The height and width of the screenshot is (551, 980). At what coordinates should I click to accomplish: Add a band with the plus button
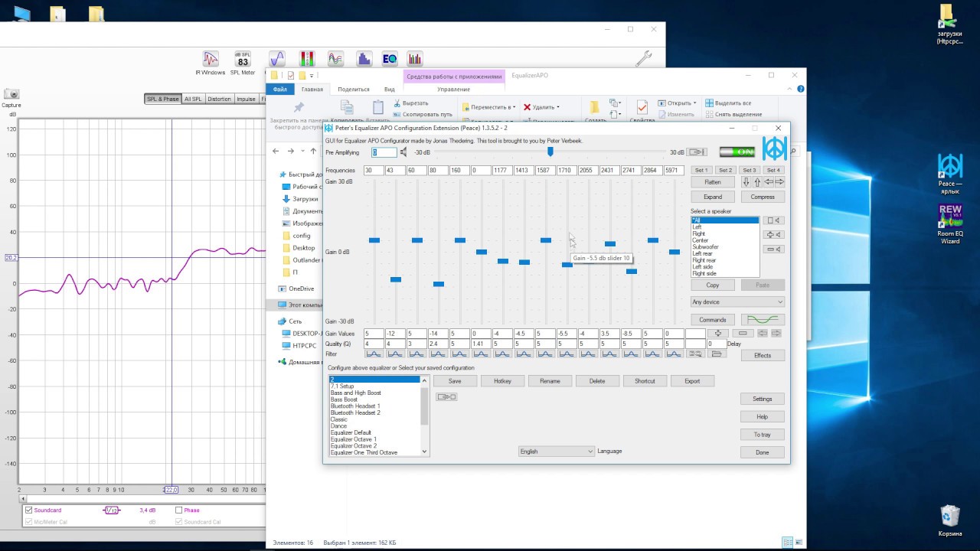coord(718,334)
